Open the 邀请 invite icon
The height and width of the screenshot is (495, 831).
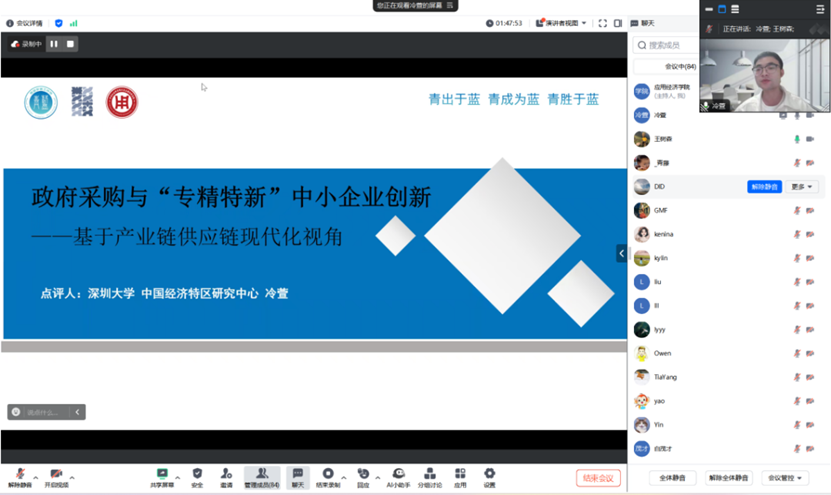[x=226, y=477]
